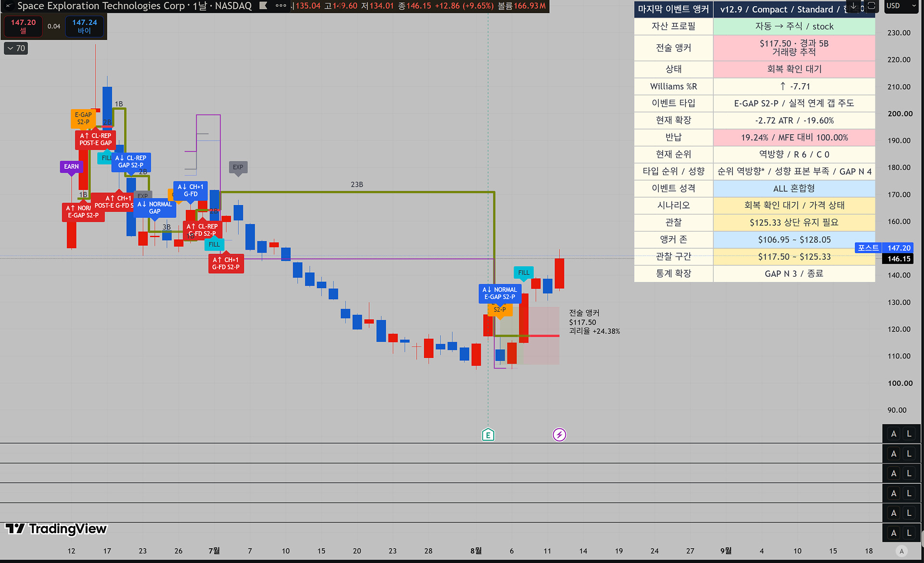Image resolution: width=924 pixels, height=563 pixels.
Task: Click the 전술 앵커 $117.50 chart annotation
Action: pos(594,322)
